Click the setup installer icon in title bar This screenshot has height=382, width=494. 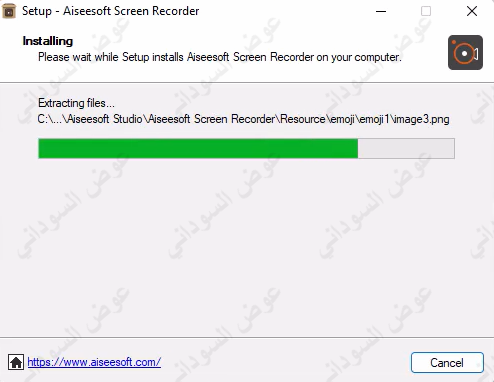(9, 11)
